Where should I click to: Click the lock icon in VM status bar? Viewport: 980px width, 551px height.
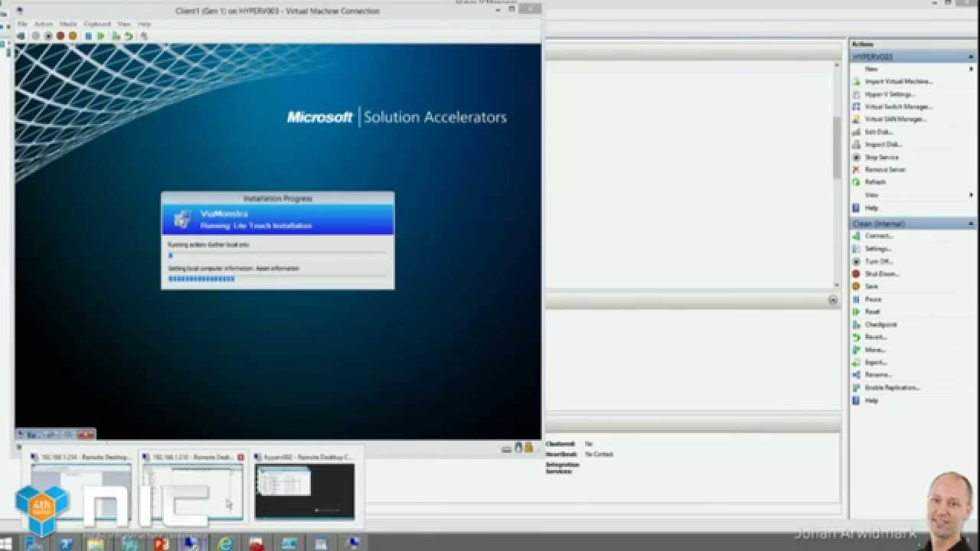tap(528, 448)
